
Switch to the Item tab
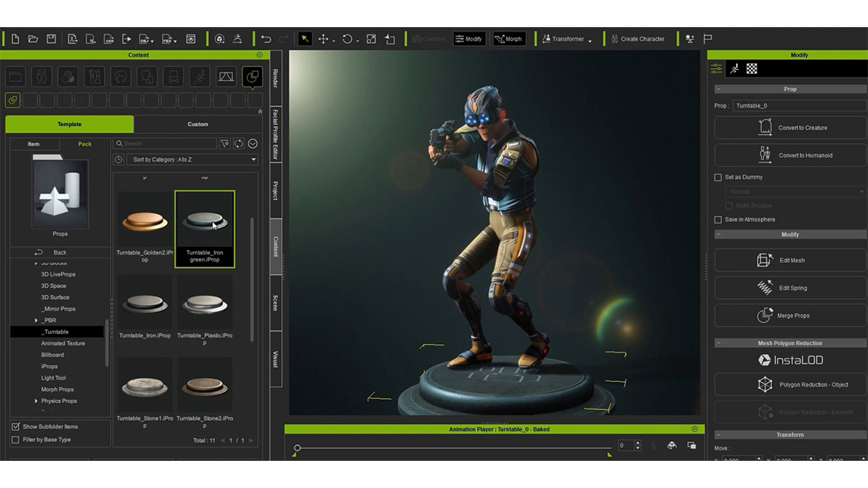34,144
